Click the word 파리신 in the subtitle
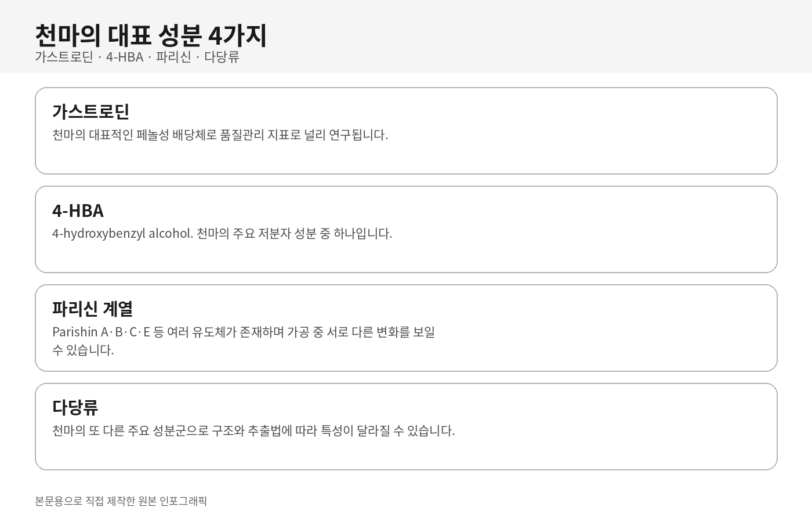 [x=173, y=57]
